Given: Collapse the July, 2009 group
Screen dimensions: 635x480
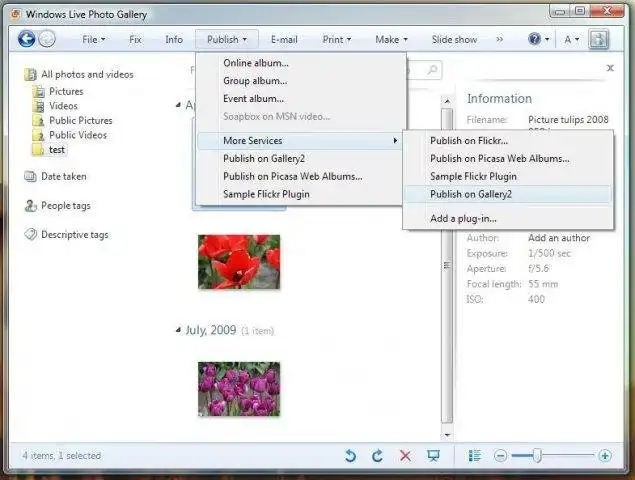Looking at the screenshot, I should pos(178,331).
